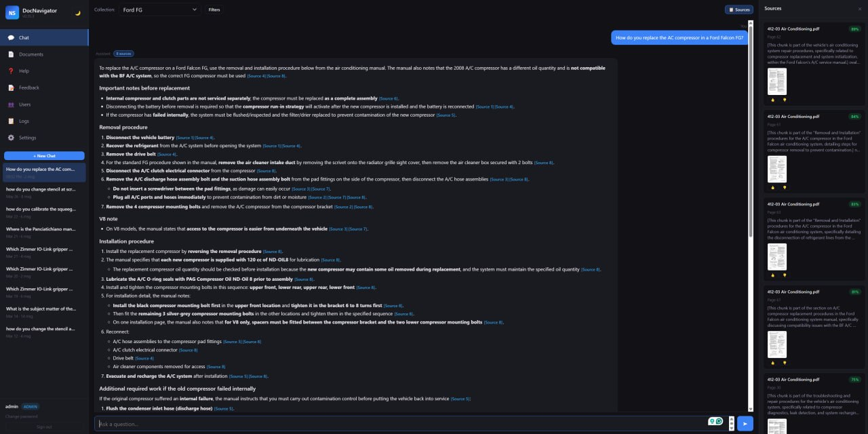Thumbs down the 83% match source

point(785,275)
